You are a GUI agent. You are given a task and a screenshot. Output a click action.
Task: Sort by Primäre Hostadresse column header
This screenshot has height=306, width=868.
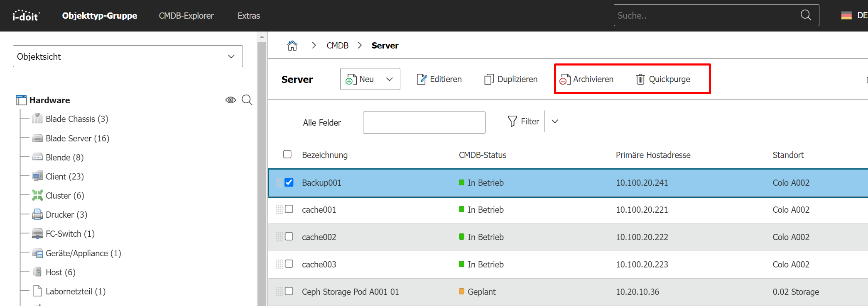pyautogui.click(x=653, y=155)
